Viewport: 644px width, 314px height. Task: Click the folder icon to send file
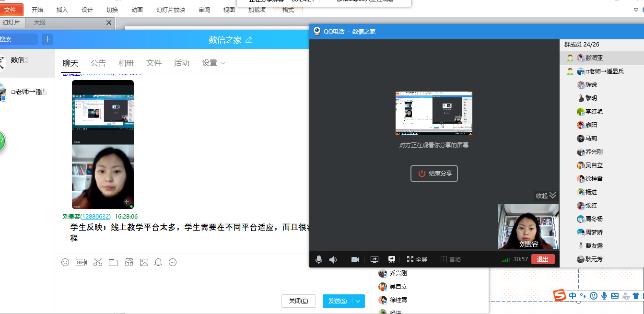(x=113, y=262)
